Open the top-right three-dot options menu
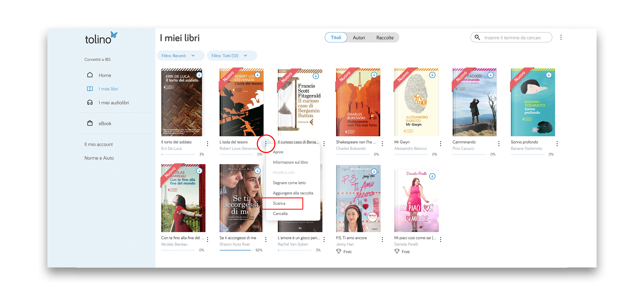The width and height of the screenshot is (644, 296). click(x=561, y=37)
